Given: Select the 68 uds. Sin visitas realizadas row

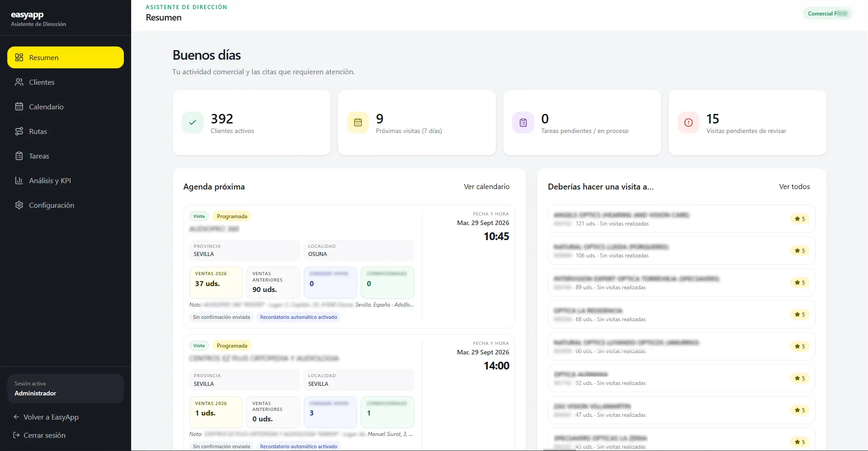Looking at the screenshot, I should [x=681, y=314].
